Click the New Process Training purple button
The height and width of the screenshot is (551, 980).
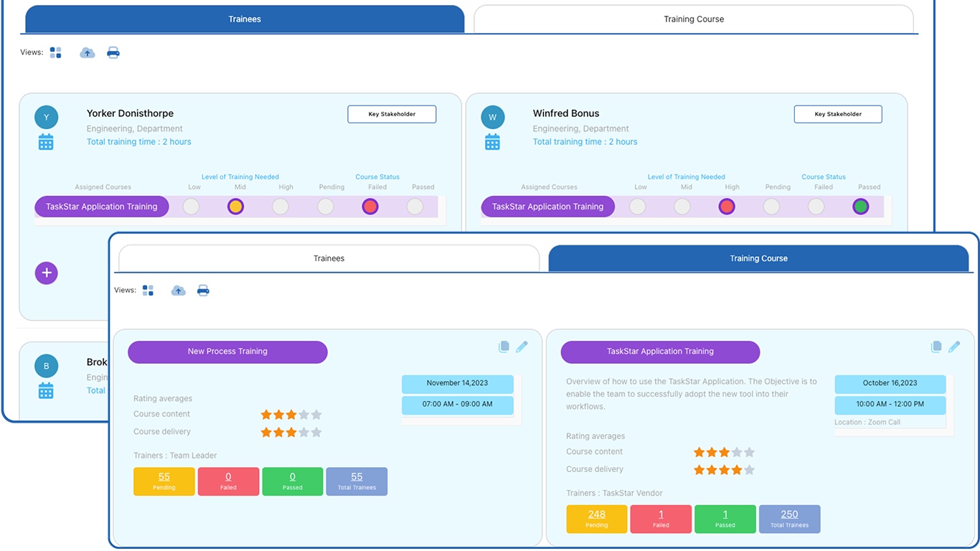pos(227,352)
